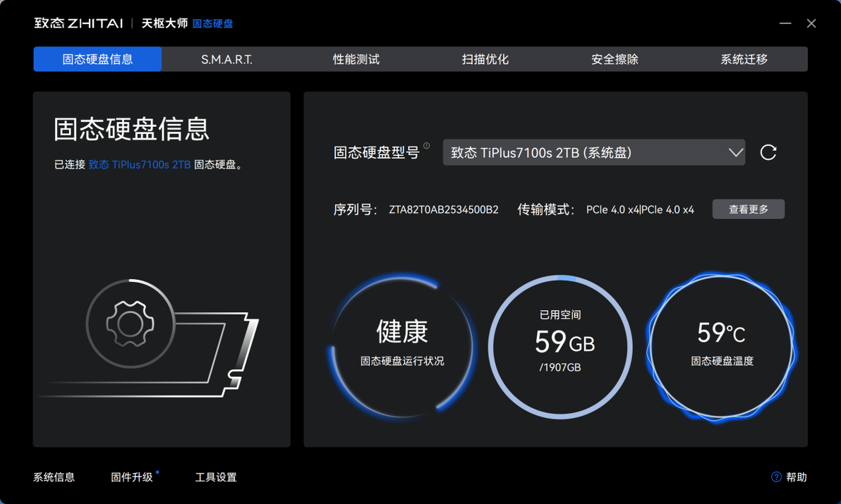841x504 pixels.
Task: Click the 查看更多 button
Action: pos(748,209)
